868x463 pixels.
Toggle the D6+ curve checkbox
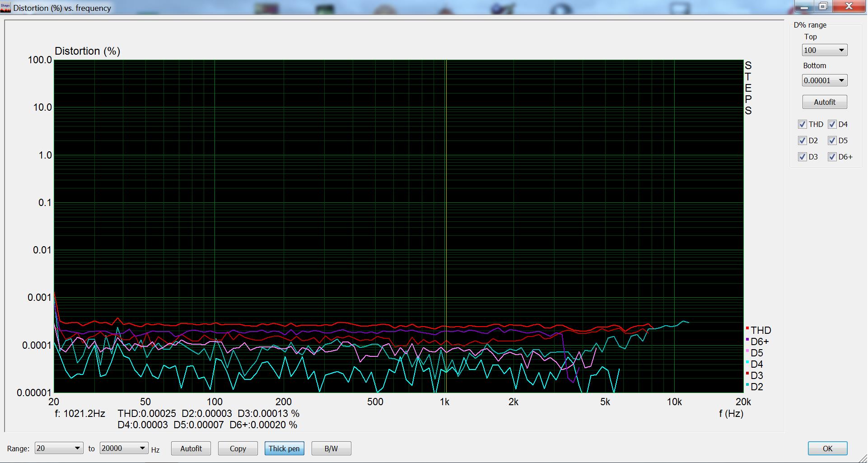coord(832,157)
